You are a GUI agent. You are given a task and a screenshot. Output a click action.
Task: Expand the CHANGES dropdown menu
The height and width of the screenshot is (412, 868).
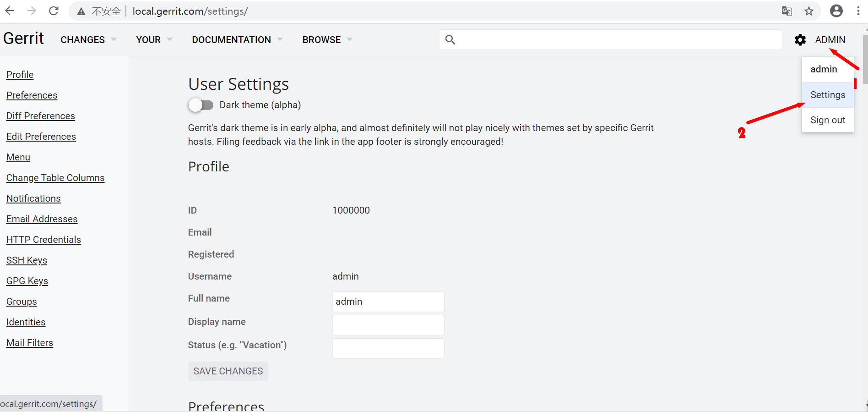pyautogui.click(x=88, y=40)
